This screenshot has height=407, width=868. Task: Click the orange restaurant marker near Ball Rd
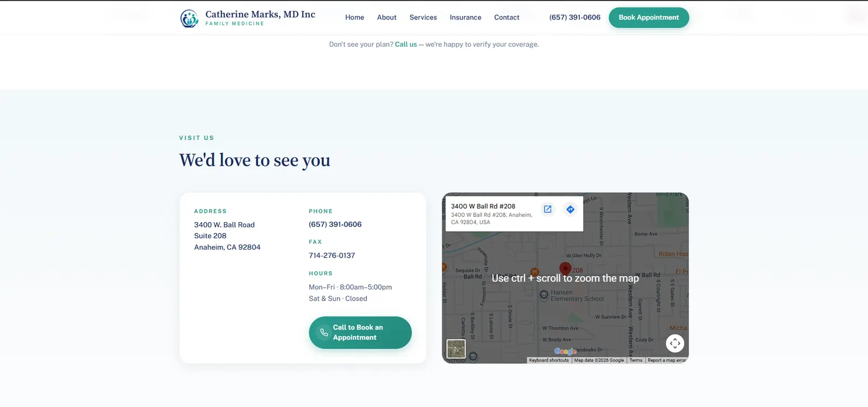click(534, 272)
